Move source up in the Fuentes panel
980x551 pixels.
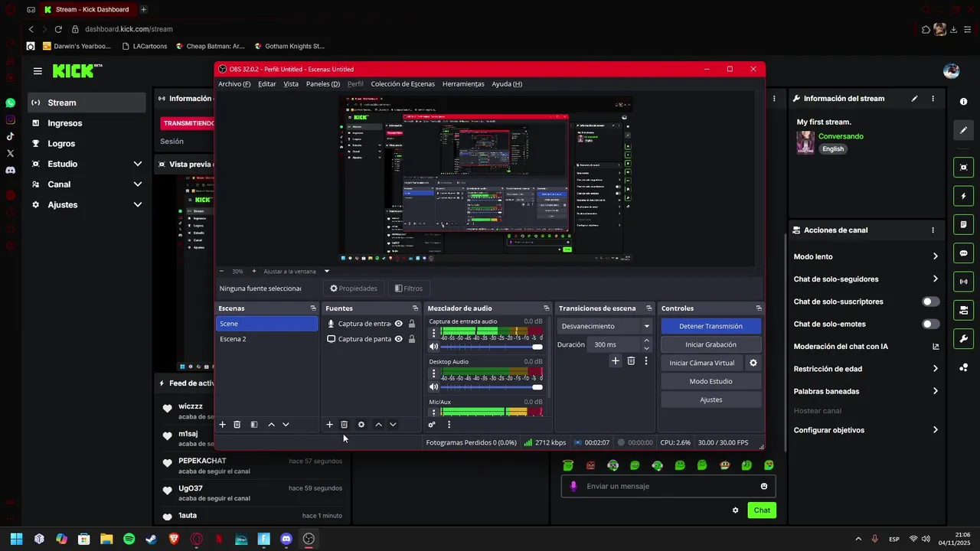point(378,425)
